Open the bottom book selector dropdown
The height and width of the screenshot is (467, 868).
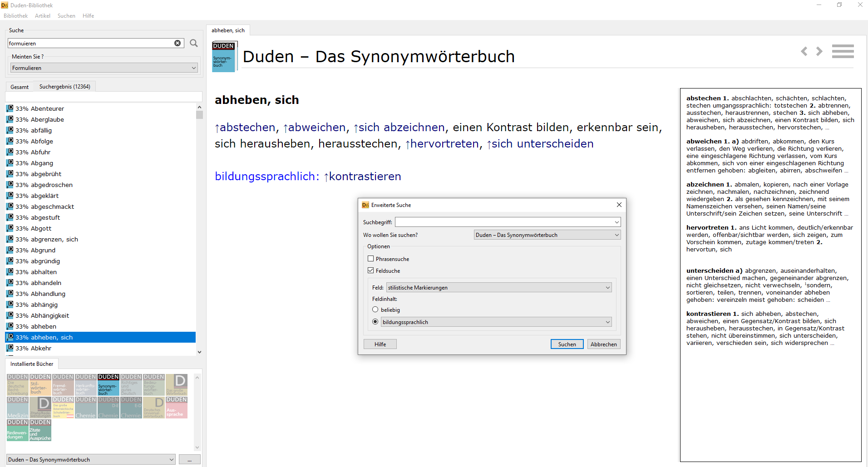click(91, 459)
